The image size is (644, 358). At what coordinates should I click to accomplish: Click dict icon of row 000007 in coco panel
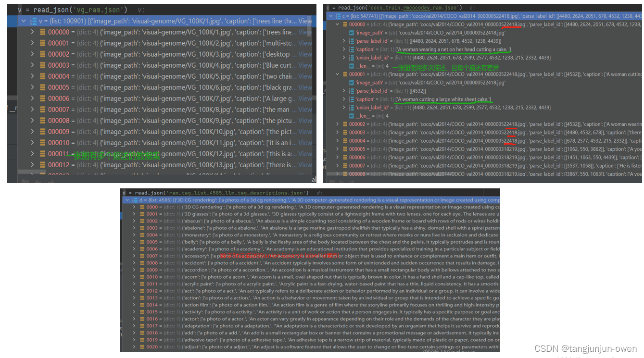344,166
